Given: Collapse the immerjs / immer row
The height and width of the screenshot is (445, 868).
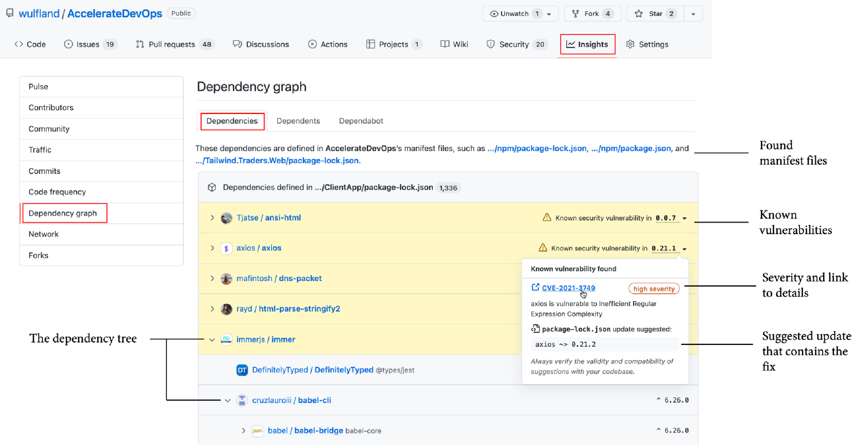Looking at the screenshot, I should click(x=212, y=340).
